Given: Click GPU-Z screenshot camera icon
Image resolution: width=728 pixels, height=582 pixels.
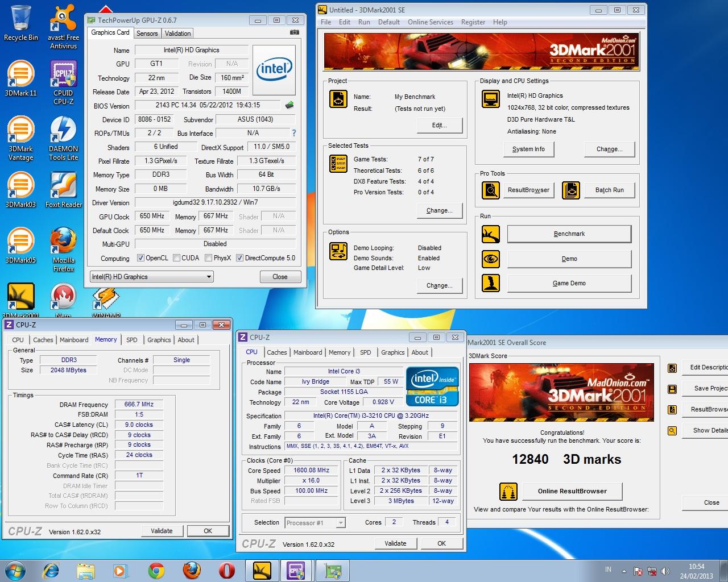Looking at the screenshot, I should 294,33.
